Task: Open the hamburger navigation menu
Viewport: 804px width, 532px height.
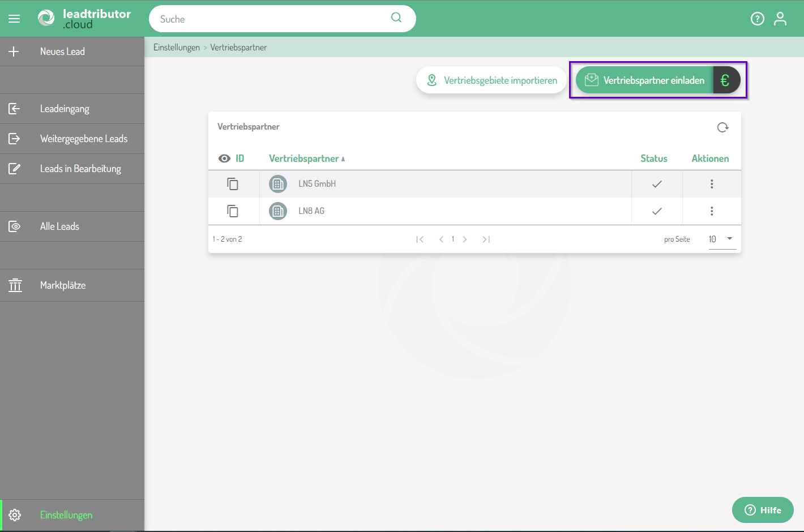Action: tap(14, 19)
